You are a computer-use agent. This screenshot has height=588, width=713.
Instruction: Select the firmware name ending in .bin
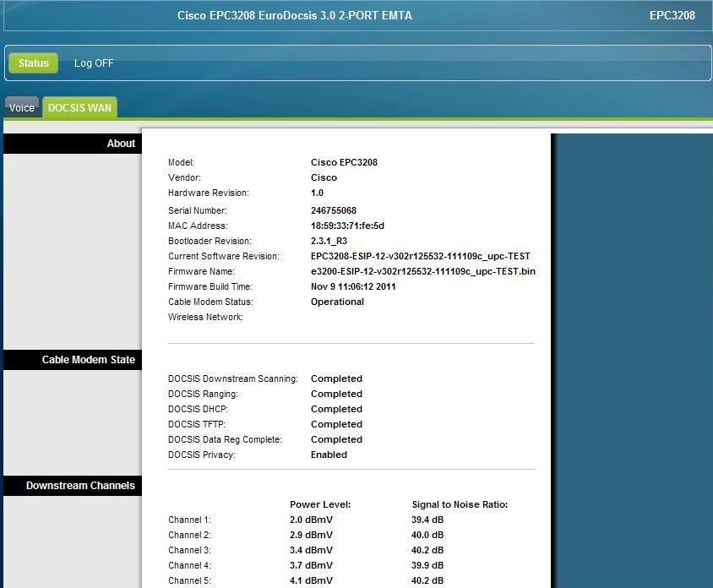click(423, 271)
